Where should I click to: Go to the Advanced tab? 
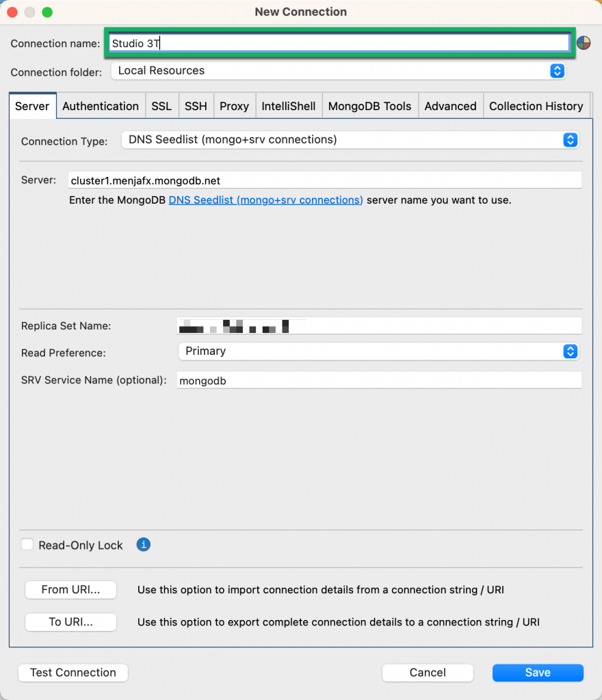pos(451,106)
